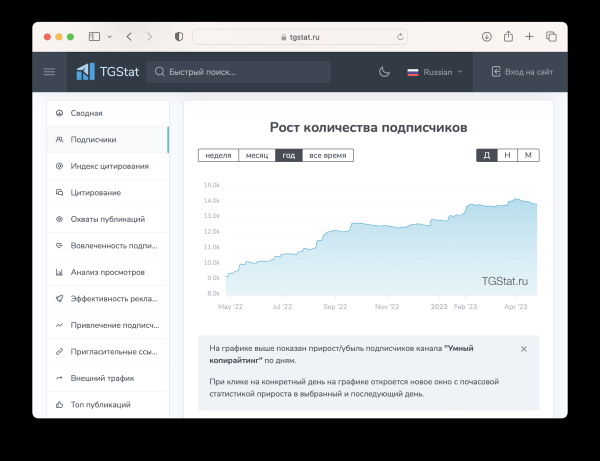Click the bar chart icon for "Анализ просмотров"

pyautogui.click(x=60, y=272)
